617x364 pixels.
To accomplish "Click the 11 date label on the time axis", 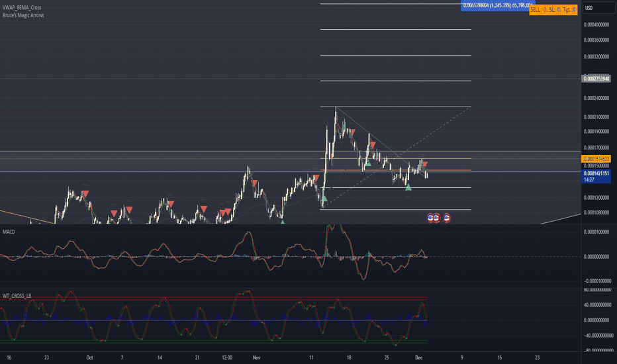I will [x=311, y=357].
